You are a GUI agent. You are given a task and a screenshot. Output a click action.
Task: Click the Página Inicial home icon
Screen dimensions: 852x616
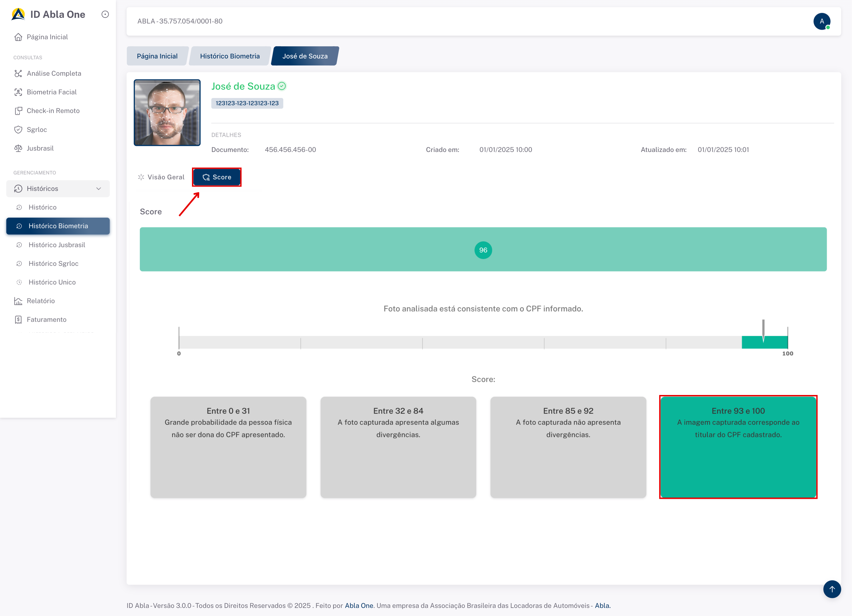click(x=18, y=37)
